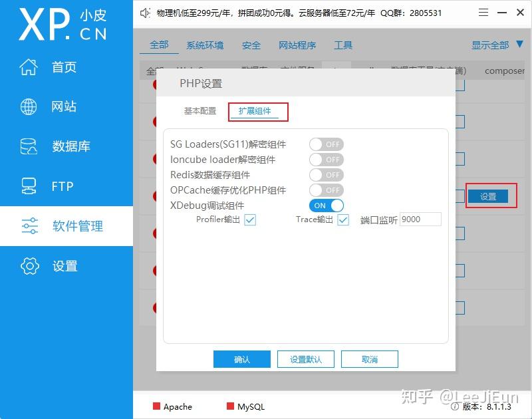Select the 数据库 database icon
Image resolution: width=532 pixels, height=419 pixels.
(29, 146)
